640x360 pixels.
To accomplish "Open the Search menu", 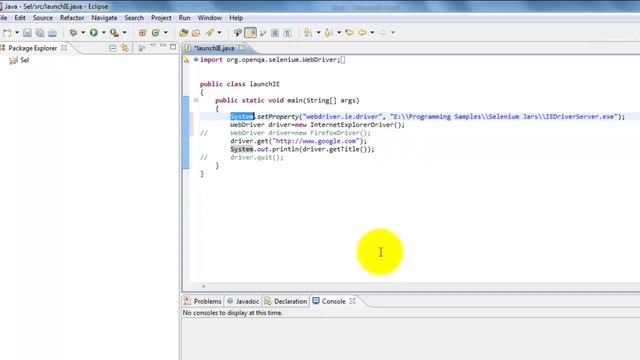I will tap(134, 18).
